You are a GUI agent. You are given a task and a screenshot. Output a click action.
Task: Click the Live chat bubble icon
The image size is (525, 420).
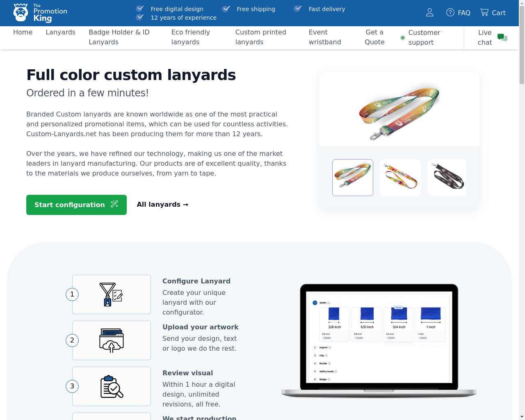click(502, 38)
